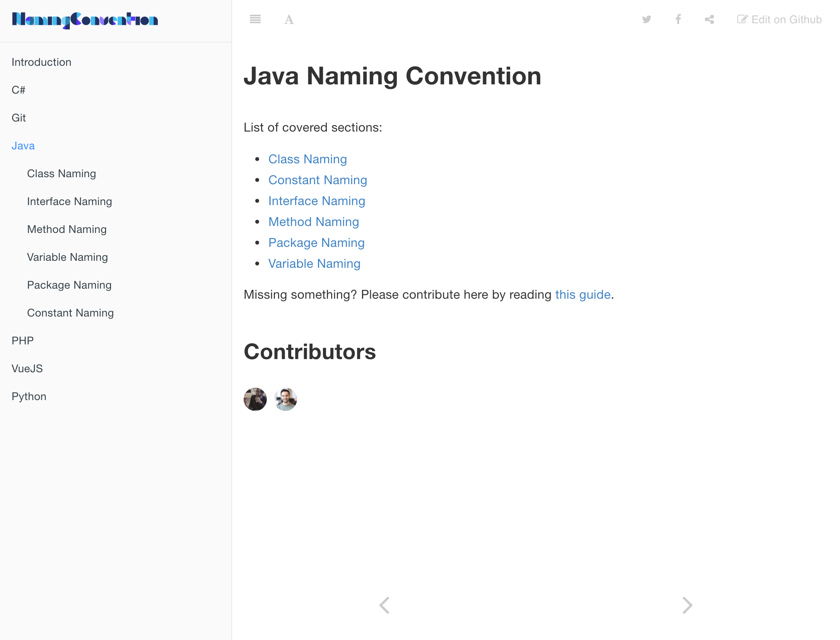Open the Class Naming link in content
This screenshot has width=840, height=640.
coord(307,159)
